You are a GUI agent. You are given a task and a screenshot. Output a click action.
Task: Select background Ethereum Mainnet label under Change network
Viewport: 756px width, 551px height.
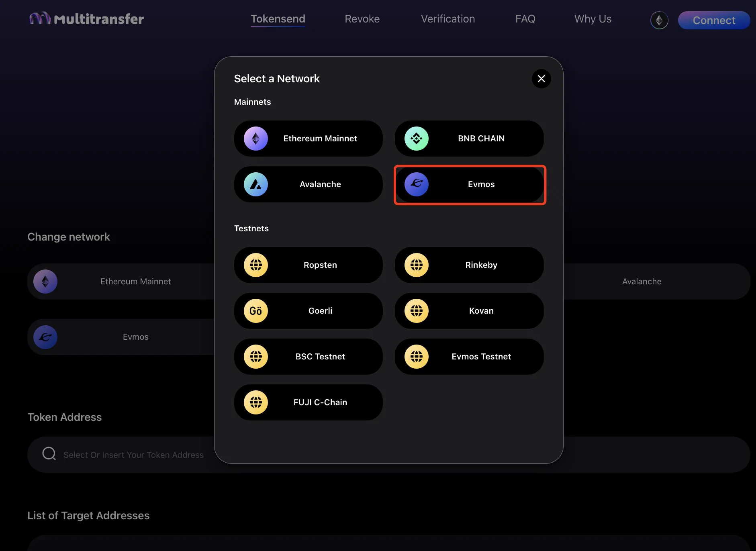coord(135,282)
